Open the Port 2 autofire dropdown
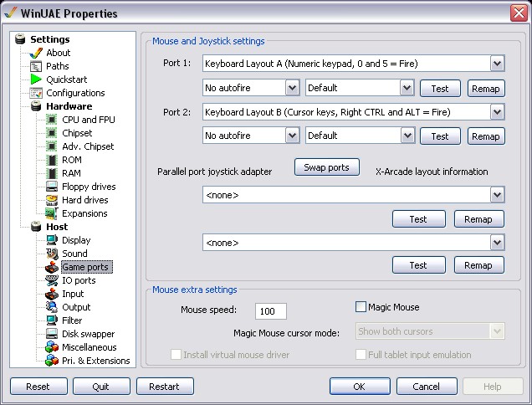Viewport: 532px width, 405px height. click(292, 136)
